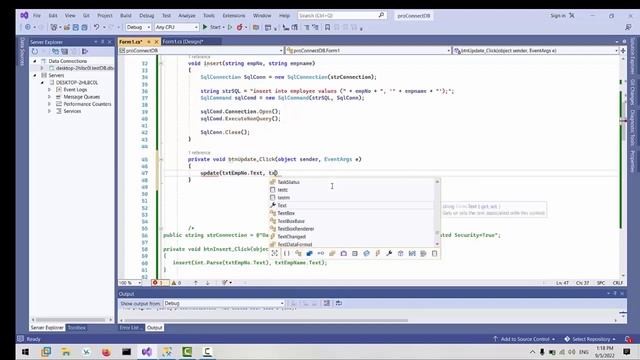Click the Start debugging button
Image resolution: width=640 pixels, height=360 pixels.
pos(213,27)
